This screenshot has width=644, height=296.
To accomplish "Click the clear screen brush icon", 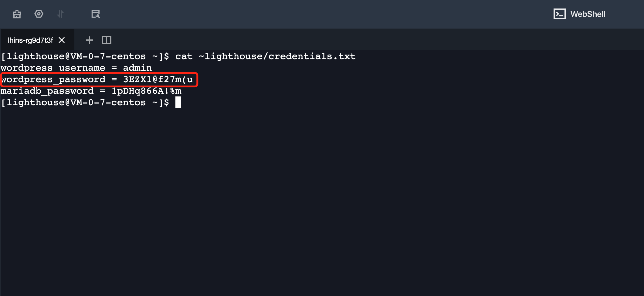I will tap(17, 14).
